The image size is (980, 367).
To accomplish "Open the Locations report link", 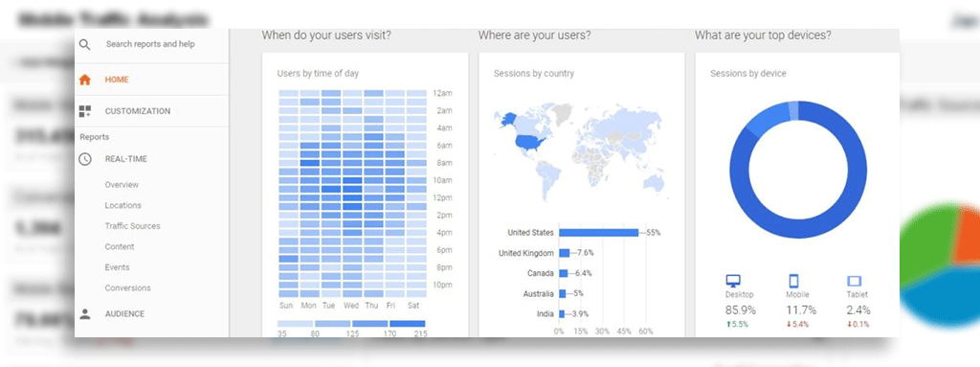I will tap(123, 205).
